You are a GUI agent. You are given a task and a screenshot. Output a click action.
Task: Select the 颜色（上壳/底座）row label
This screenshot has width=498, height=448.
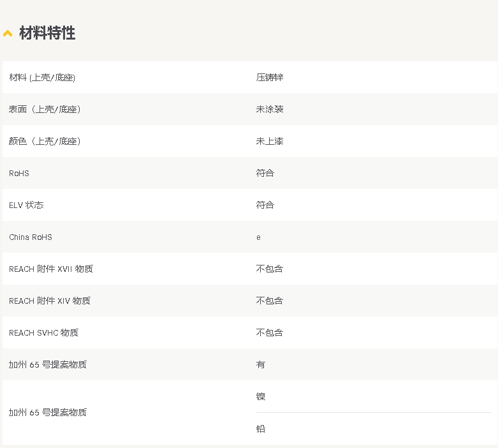(45, 141)
